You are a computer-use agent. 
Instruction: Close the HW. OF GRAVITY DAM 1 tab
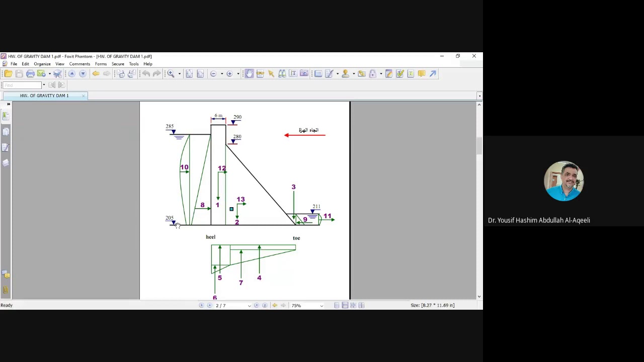tap(84, 96)
